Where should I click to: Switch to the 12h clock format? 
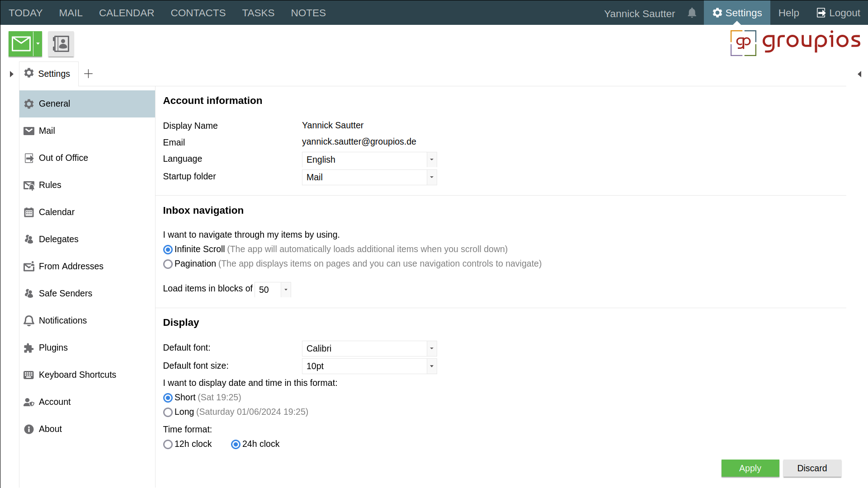click(x=168, y=444)
